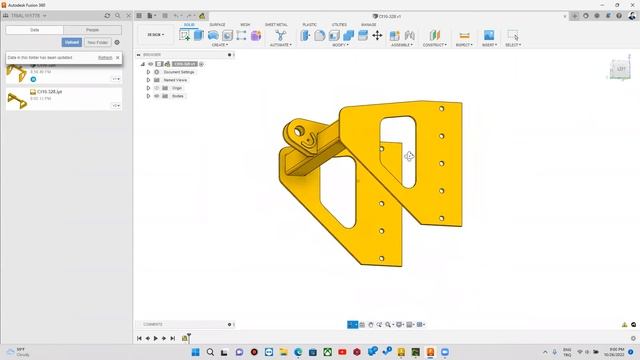This screenshot has height=360, width=640.
Task: Open the Modify dropdown menu
Action: coord(340,45)
